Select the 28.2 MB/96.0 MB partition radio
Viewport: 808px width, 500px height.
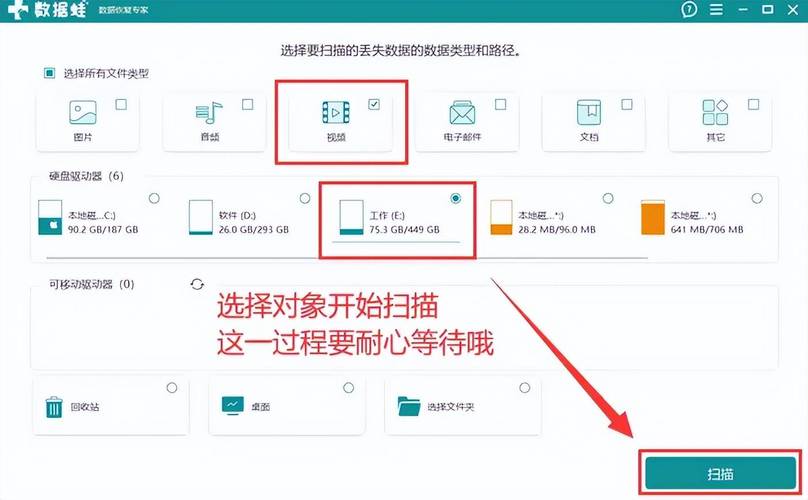click(608, 198)
